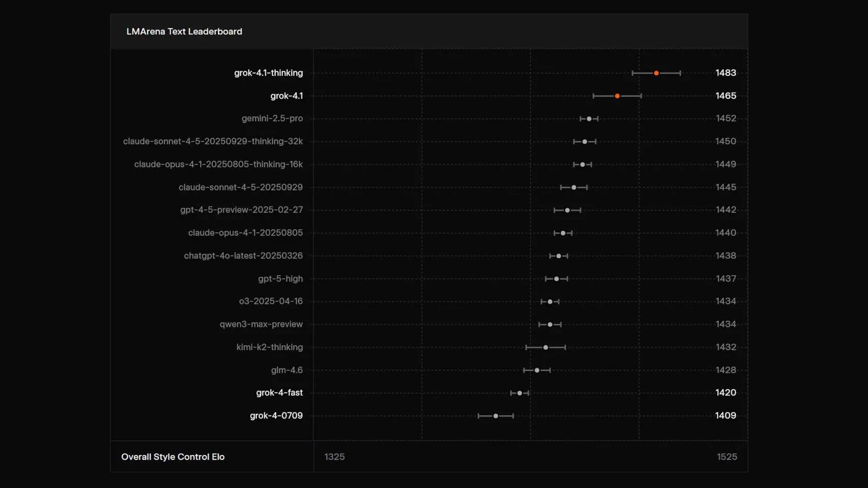The image size is (868, 488).
Task: Select the kimi-k2-thinking data point
Action: (x=545, y=348)
